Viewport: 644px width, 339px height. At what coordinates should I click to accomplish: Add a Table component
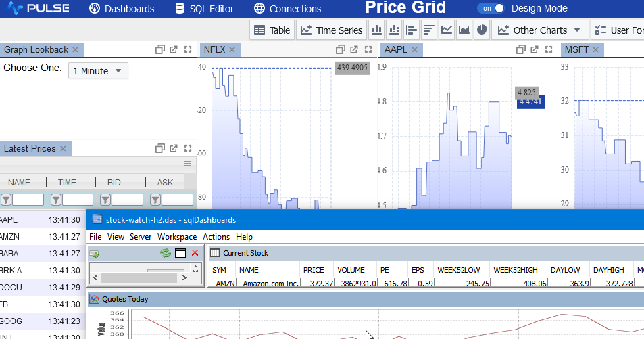(x=272, y=30)
